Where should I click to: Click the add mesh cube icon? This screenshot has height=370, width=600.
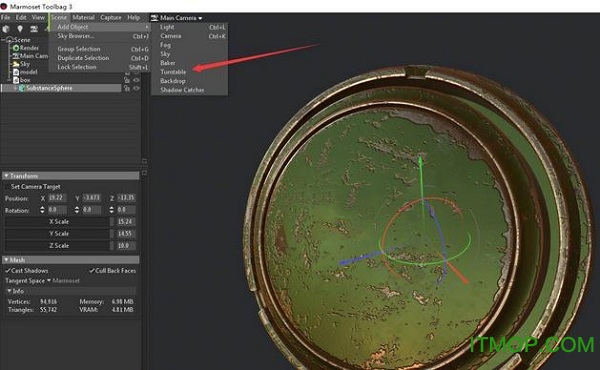tap(6, 29)
